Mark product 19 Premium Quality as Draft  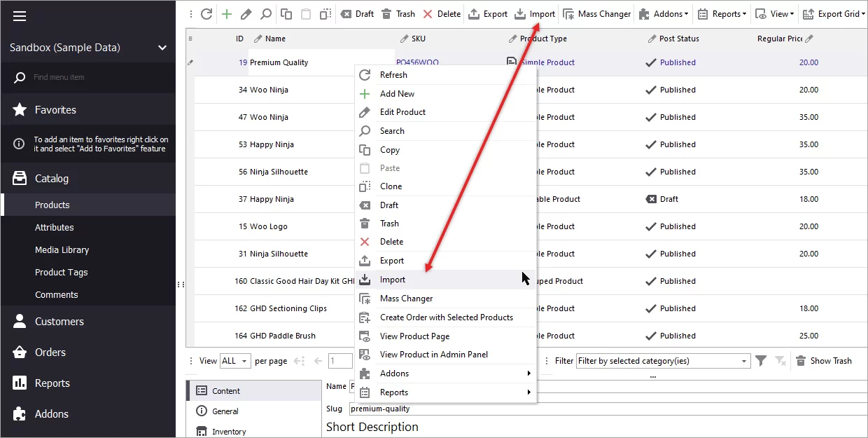(x=357, y=13)
